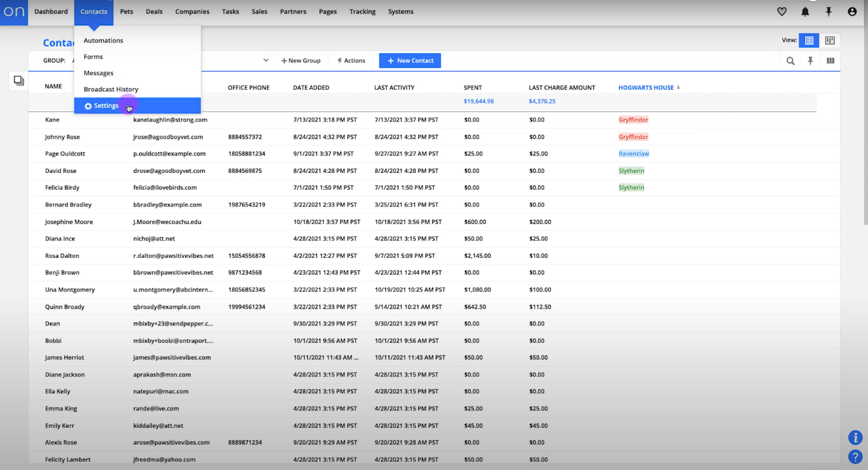Open Broadcast History menu entry

pyautogui.click(x=111, y=89)
